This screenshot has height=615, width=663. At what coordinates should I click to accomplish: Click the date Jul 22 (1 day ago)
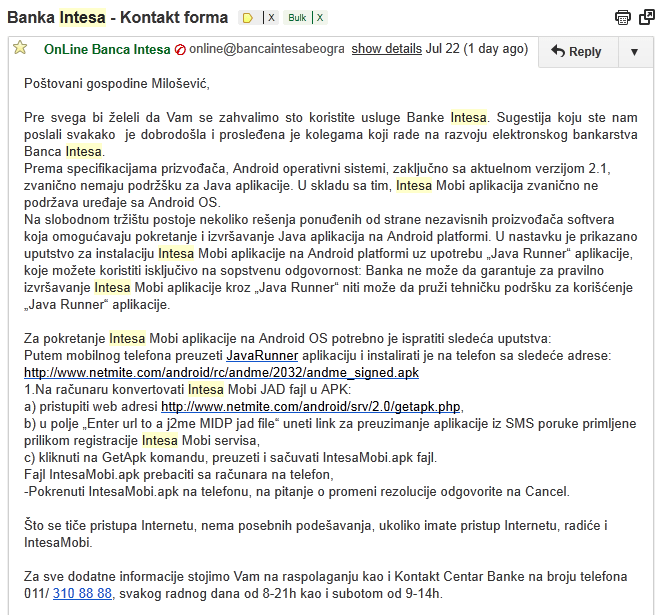(477, 49)
